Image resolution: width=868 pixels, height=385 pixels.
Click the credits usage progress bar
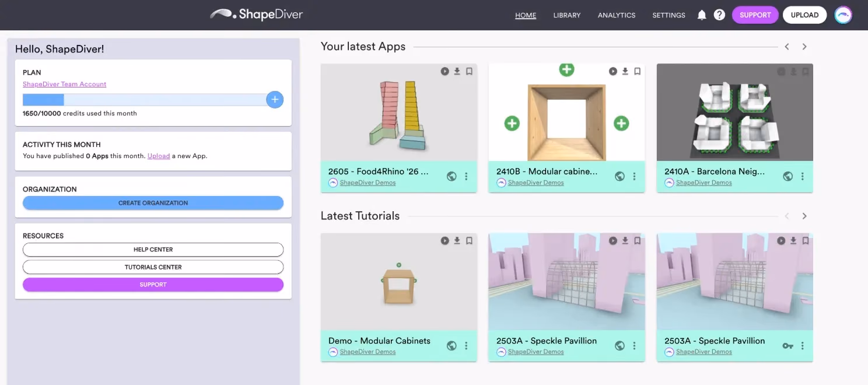click(145, 100)
